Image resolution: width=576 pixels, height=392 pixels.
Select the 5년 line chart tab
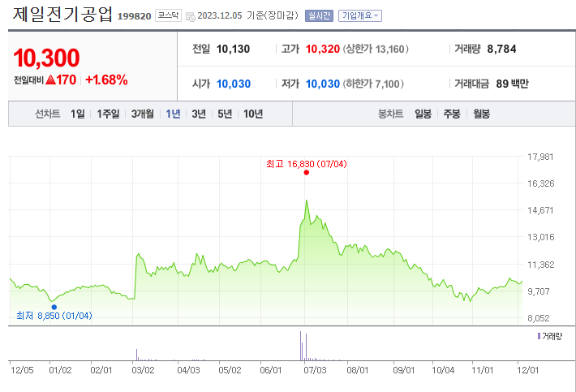point(225,114)
